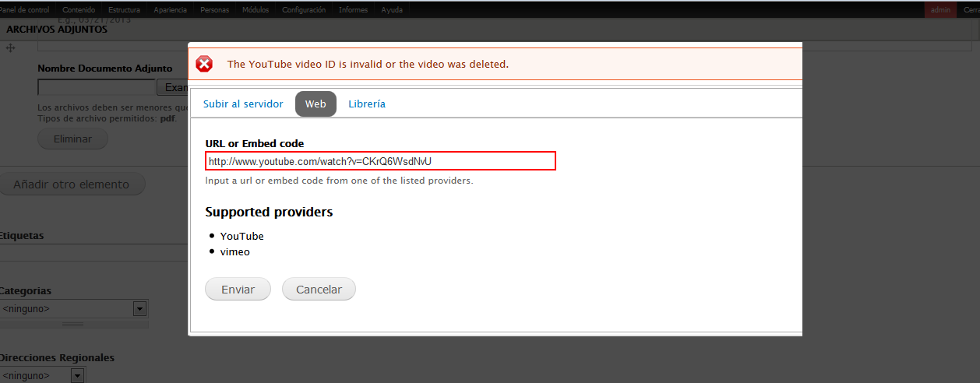Click the Etiquetas text field

point(93,252)
